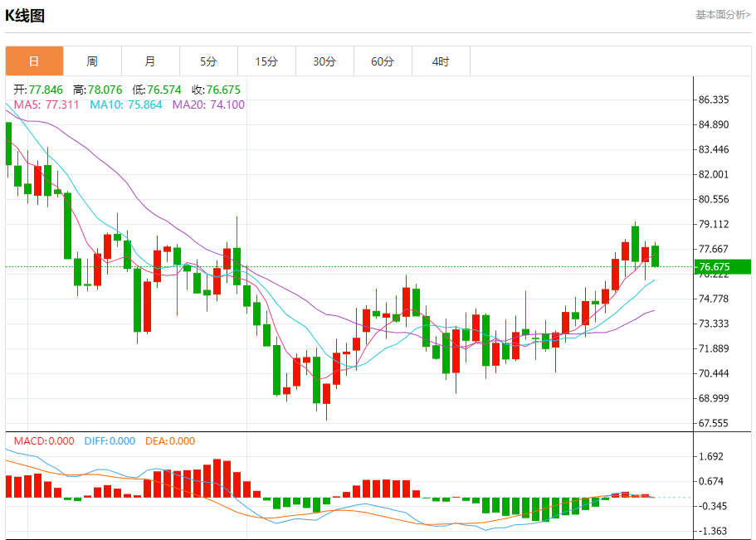Viewport: 756px width, 540px height.
Task: Switch to the 周 weekly tab
Action: tap(92, 61)
